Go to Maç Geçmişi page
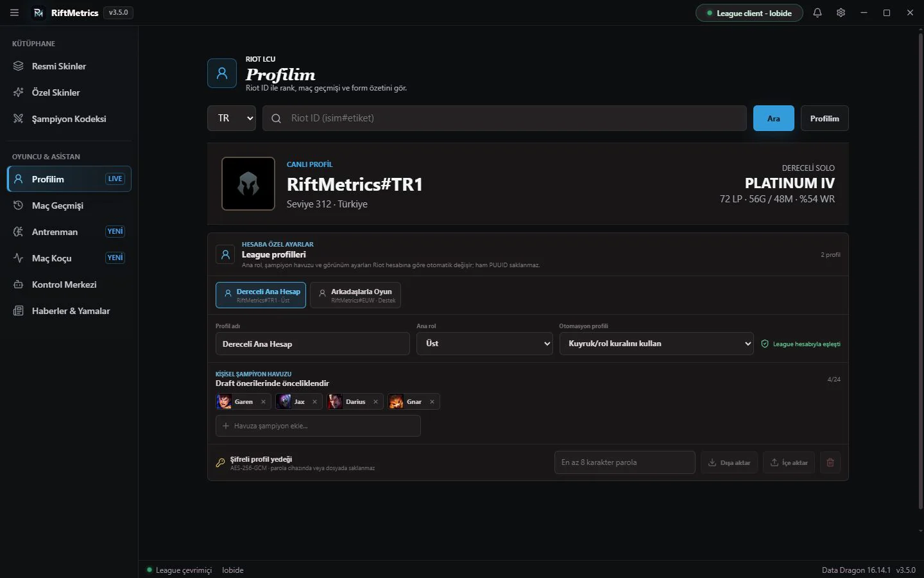This screenshot has width=924, height=578. pyautogui.click(x=69, y=206)
